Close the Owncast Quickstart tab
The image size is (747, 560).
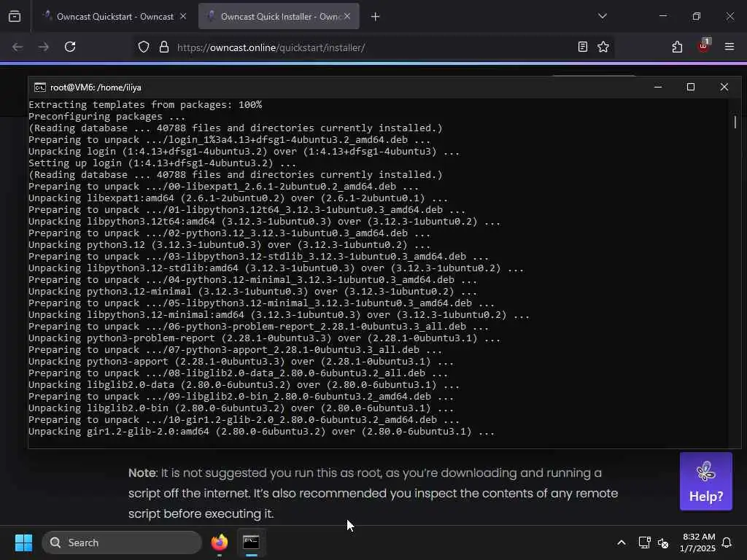coord(183,17)
